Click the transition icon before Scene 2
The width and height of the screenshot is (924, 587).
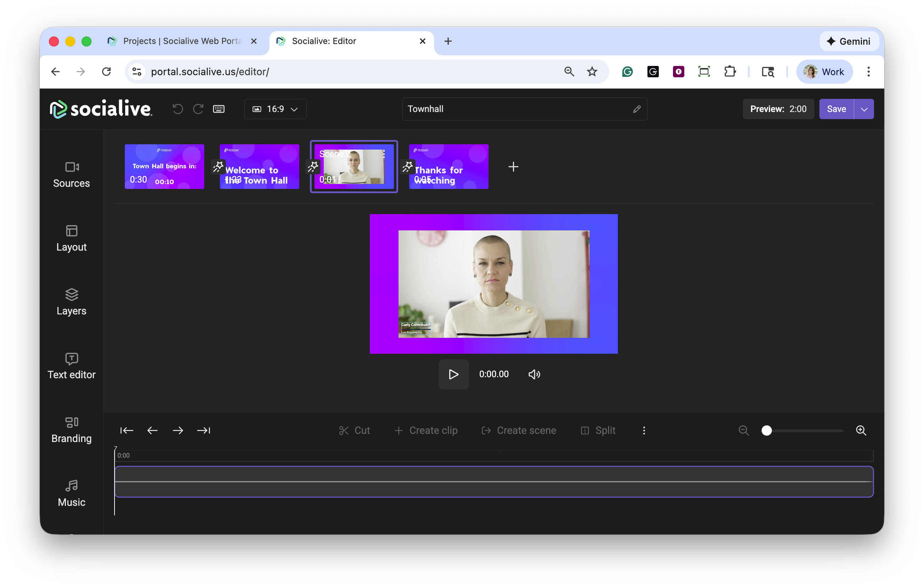point(313,167)
